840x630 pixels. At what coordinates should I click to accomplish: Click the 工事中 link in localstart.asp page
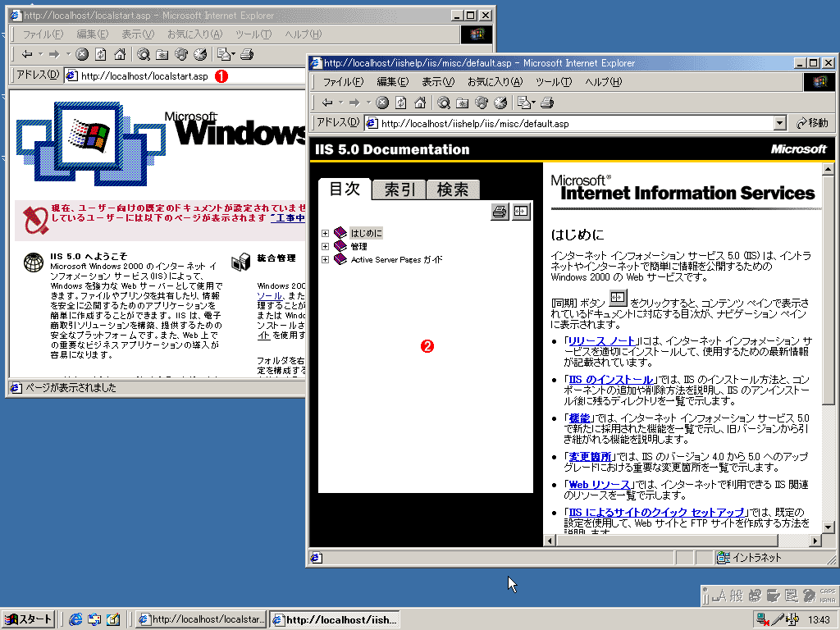click(x=288, y=217)
